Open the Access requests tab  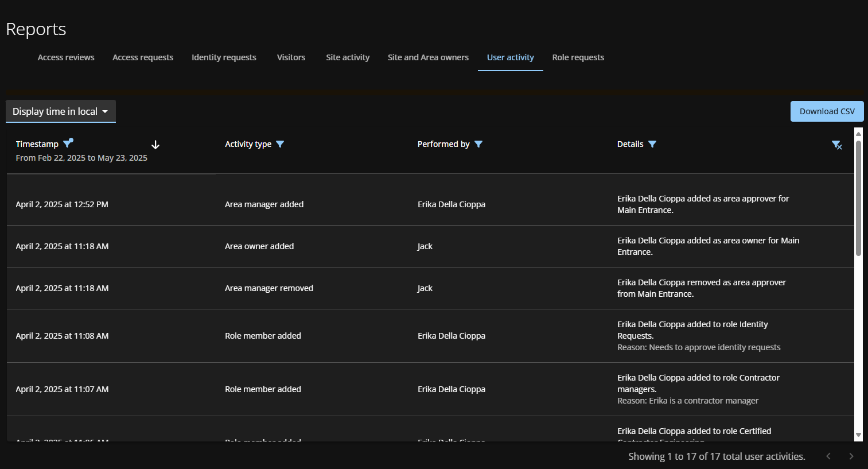pyautogui.click(x=143, y=57)
